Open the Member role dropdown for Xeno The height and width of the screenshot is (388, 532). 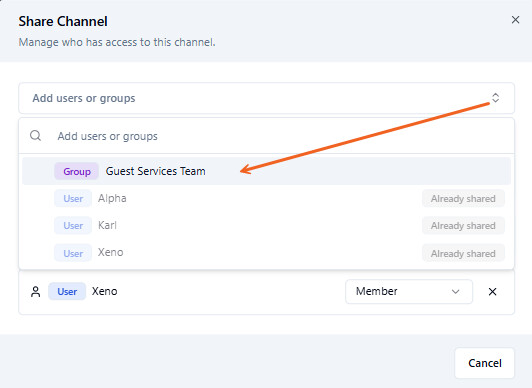coord(409,291)
